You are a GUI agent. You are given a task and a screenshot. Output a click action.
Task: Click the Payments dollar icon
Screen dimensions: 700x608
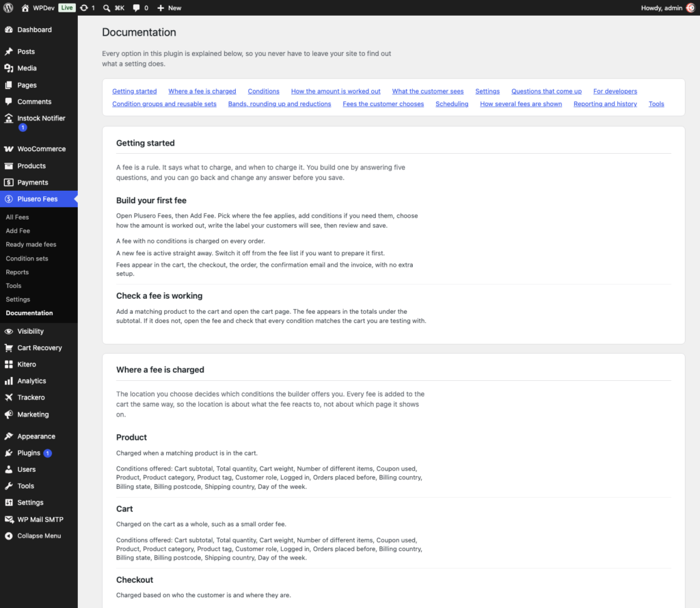coord(8,183)
